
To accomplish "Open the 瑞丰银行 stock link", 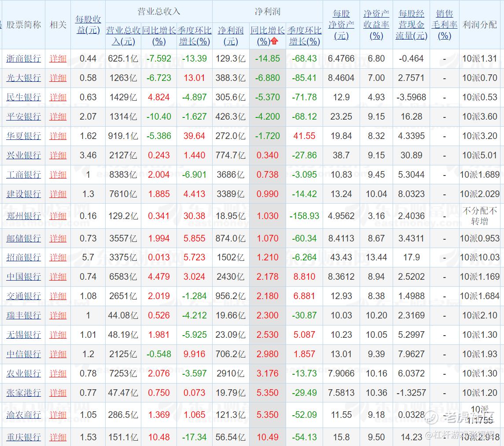I will pyautogui.click(x=23, y=315).
